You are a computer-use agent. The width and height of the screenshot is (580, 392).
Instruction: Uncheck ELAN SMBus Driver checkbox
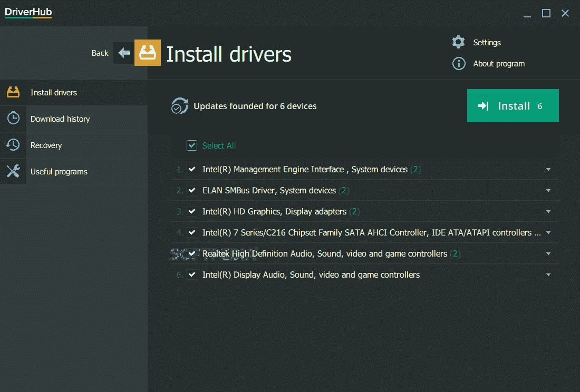pos(191,190)
